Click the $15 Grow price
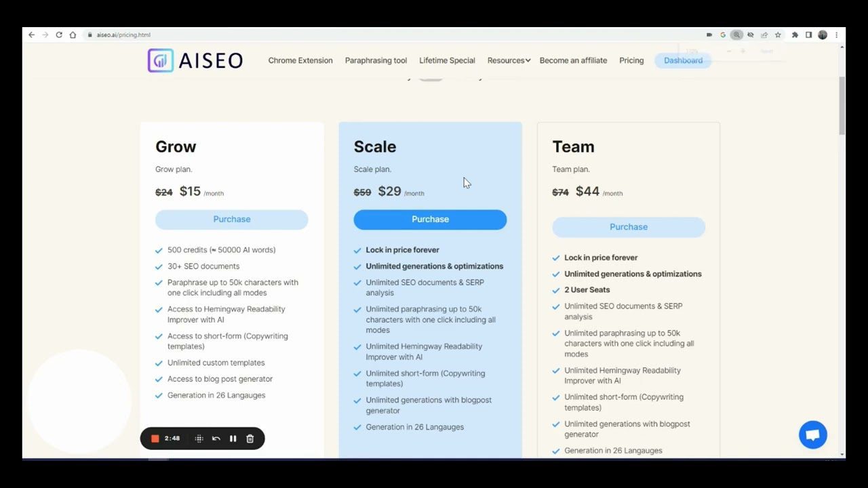 click(x=190, y=191)
